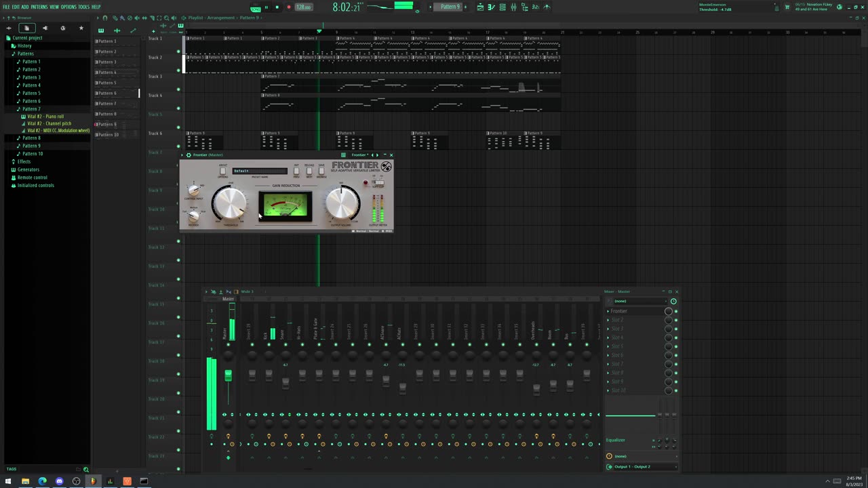868x488 pixels.
Task: Select the playlist magnet snap icon
Action: click(x=104, y=18)
